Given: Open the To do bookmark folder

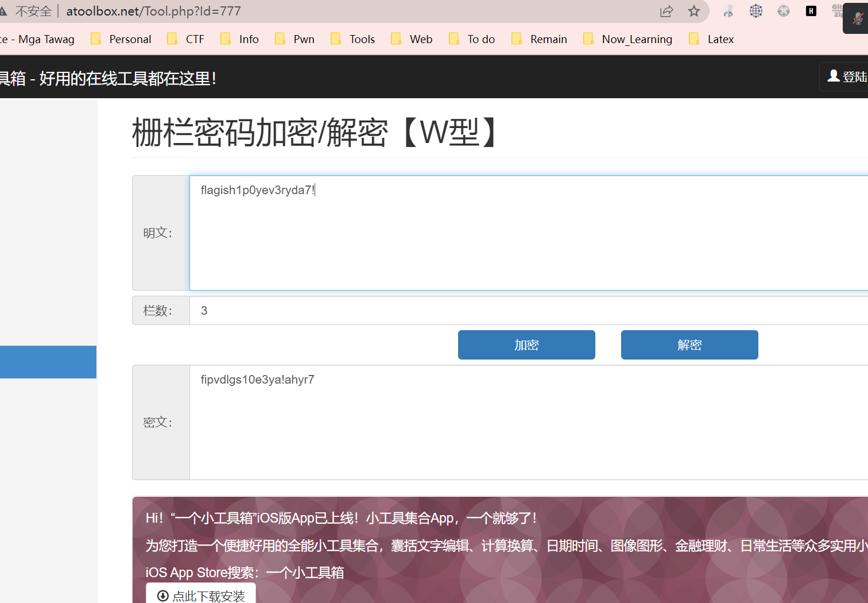Looking at the screenshot, I should 472,39.
